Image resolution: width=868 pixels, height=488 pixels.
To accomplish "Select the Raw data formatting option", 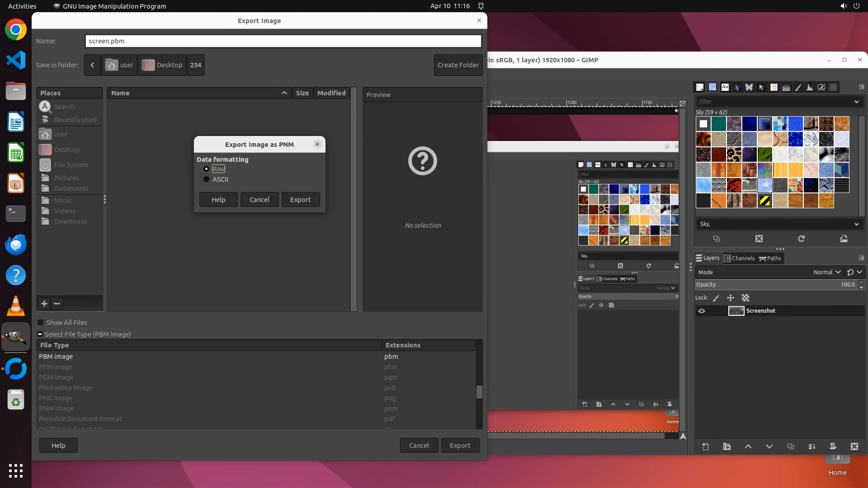I will tap(207, 169).
